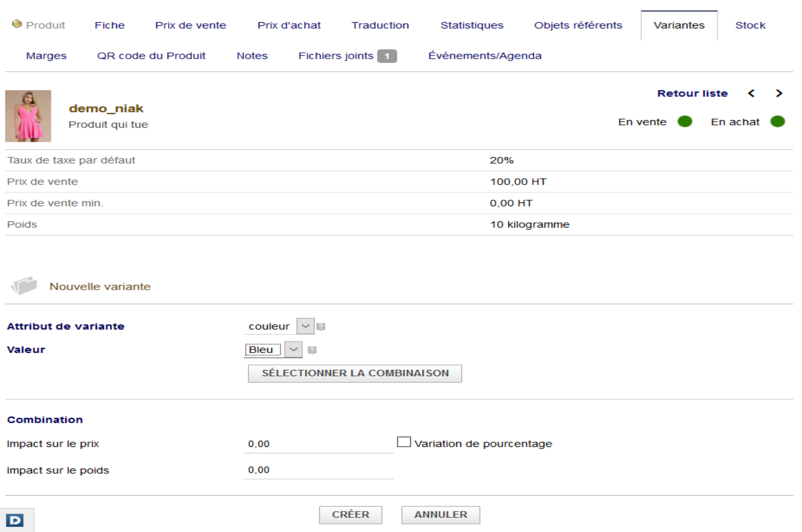Go to next product arrow

coord(779,93)
